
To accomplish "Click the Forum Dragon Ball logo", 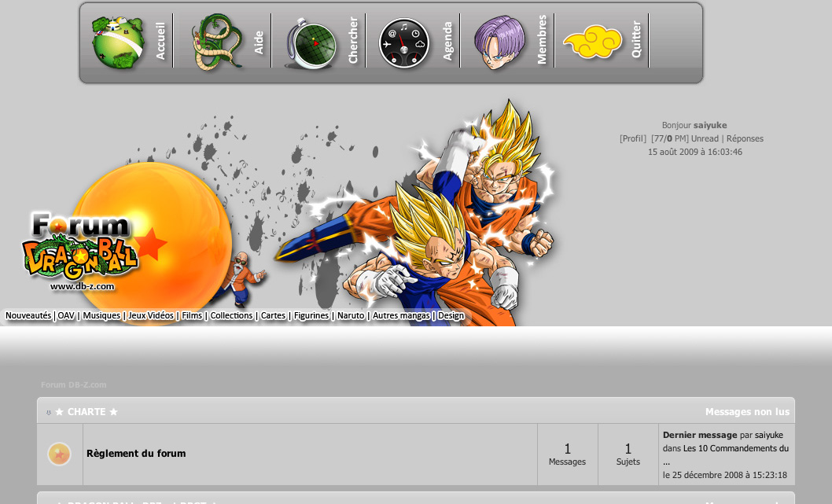I will click(81, 245).
